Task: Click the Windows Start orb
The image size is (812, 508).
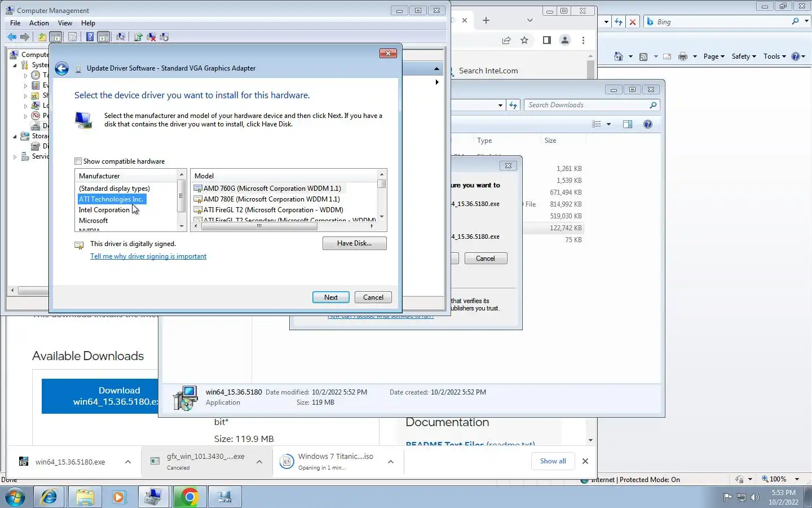Action: click(x=15, y=497)
